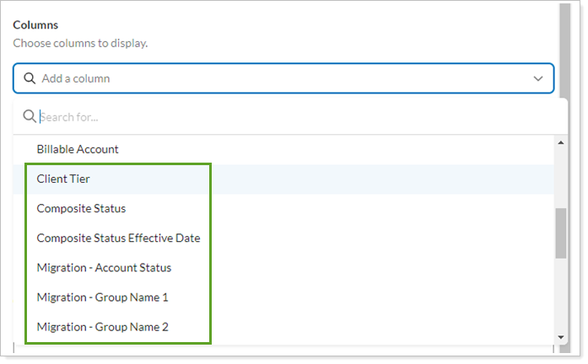Click the Columns section heading

tap(35, 25)
